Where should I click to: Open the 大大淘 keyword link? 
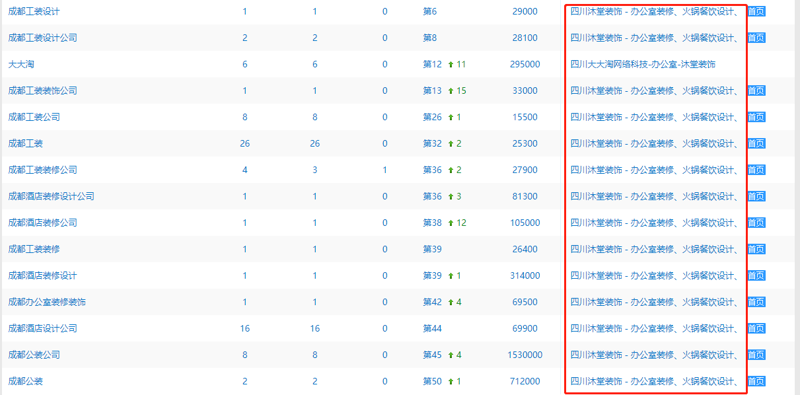tap(21, 64)
